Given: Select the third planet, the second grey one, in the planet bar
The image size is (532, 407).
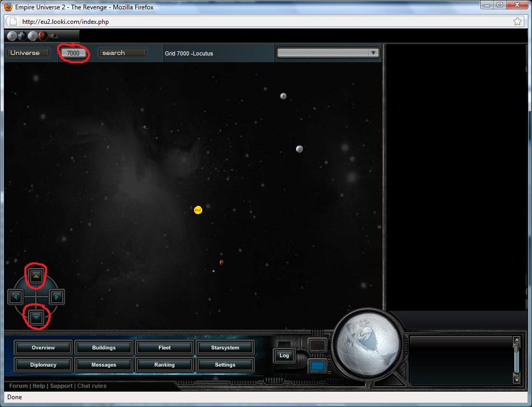Looking at the screenshot, I should [33, 36].
